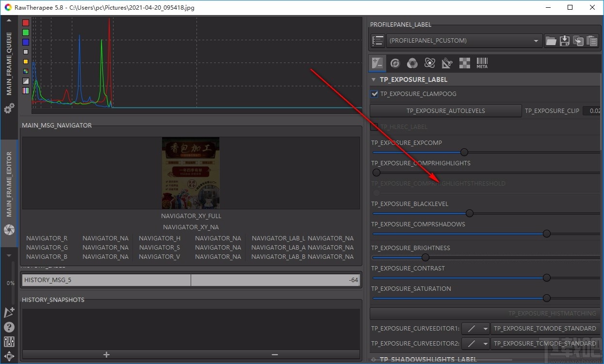Screen dimensions: 604x364
Task: Open the TP_EXPOSURE_CURVEEDITOR1 curve type dropdown
Action: coord(475,329)
